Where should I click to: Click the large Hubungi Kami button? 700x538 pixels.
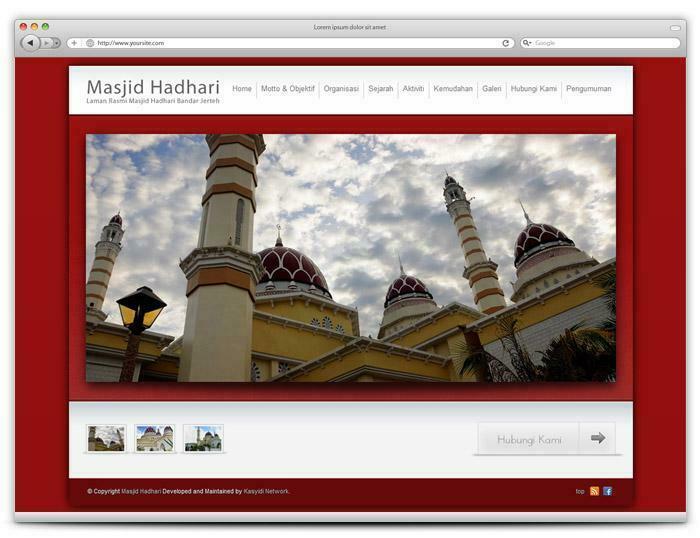pyautogui.click(x=529, y=439)
